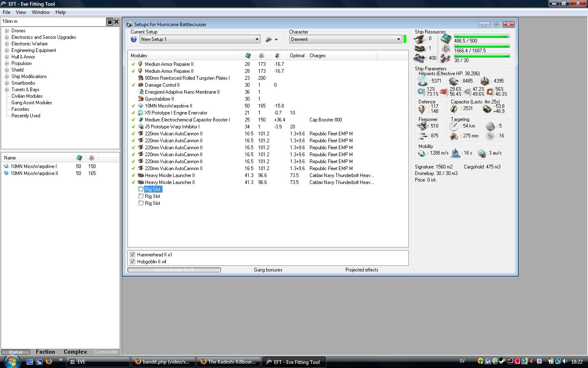The height and width of the screenshot is (368, 588).
Task: Clear the search with the X icon
Action: 116,22
